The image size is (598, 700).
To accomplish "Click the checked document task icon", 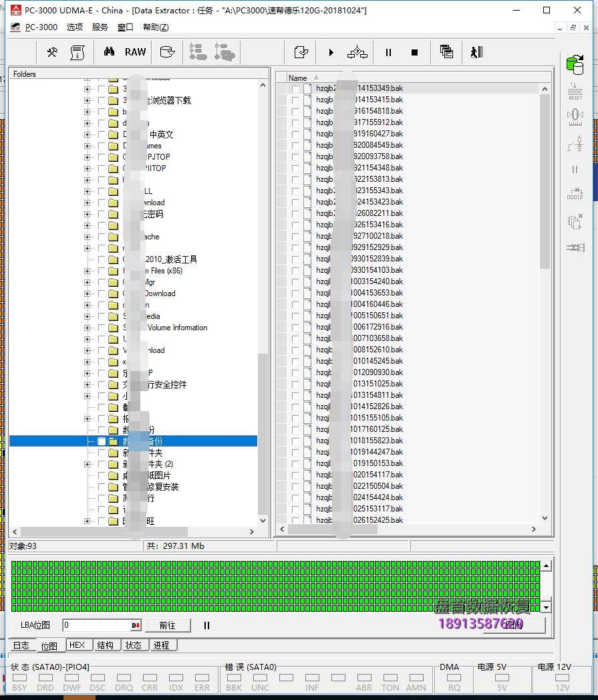I will (301, 52).
